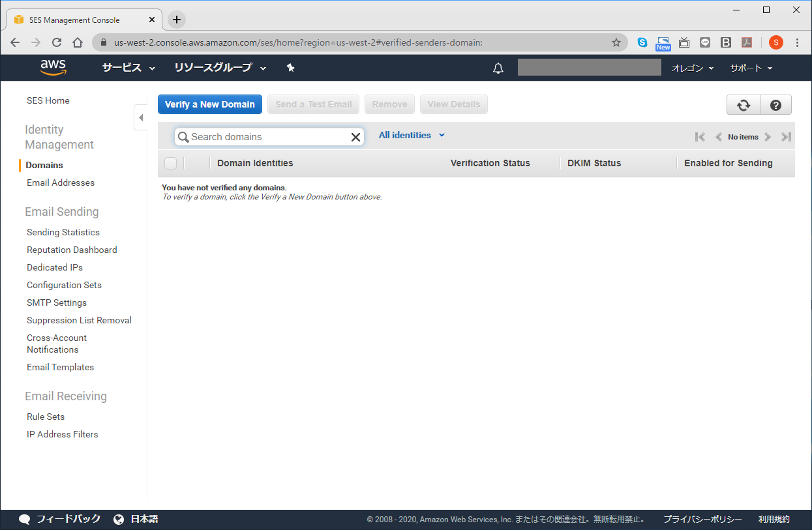Open a new browser tab

pyautogui.click(x=177, y=20)
